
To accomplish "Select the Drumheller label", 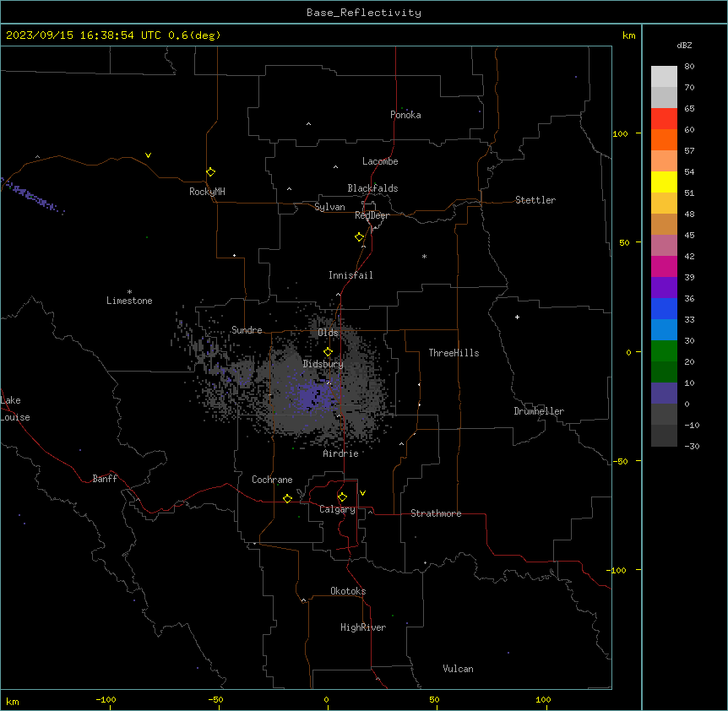I will [539, 411].
